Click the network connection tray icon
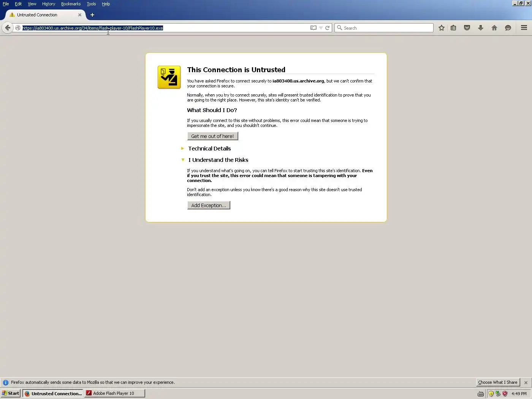The width and height of the screenshot is (532, 399). point(498,394)
